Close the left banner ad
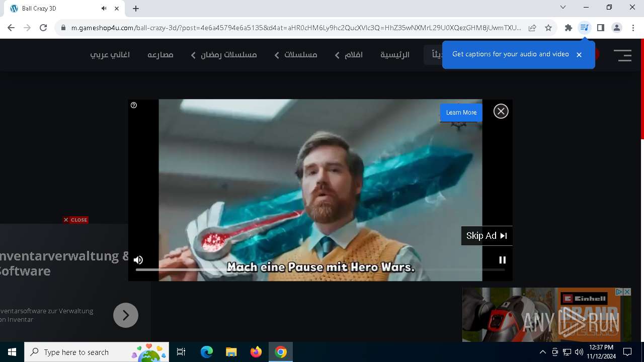644x362 pixels. 75,220
